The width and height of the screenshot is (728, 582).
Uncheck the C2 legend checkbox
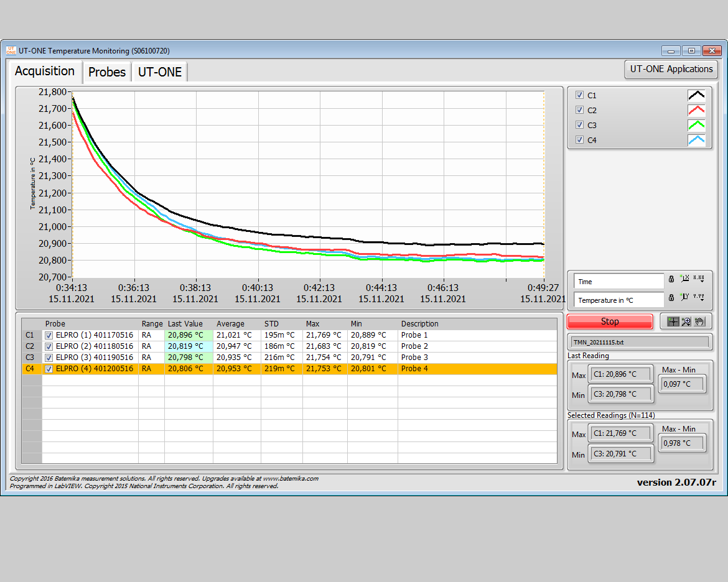click(x=579, y=109)
